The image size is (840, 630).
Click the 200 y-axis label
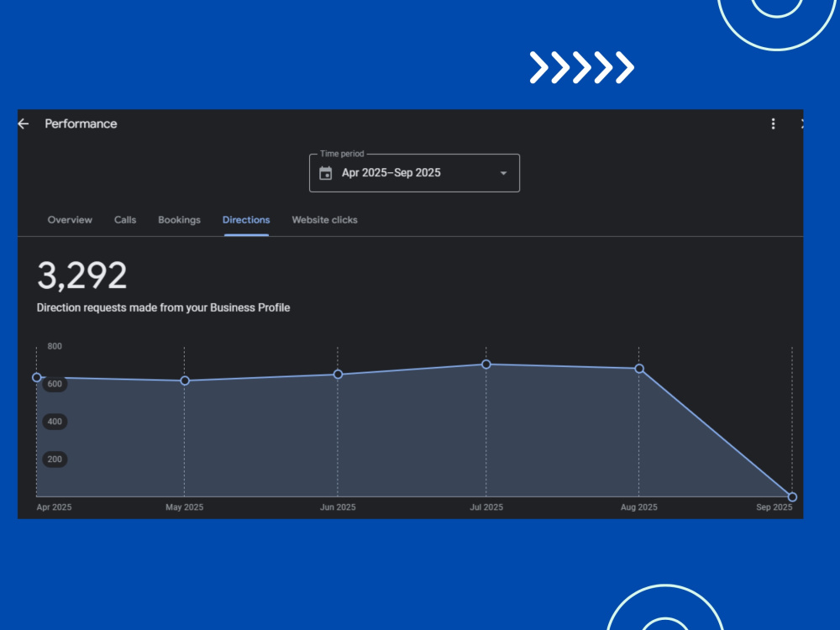(55, 459)
